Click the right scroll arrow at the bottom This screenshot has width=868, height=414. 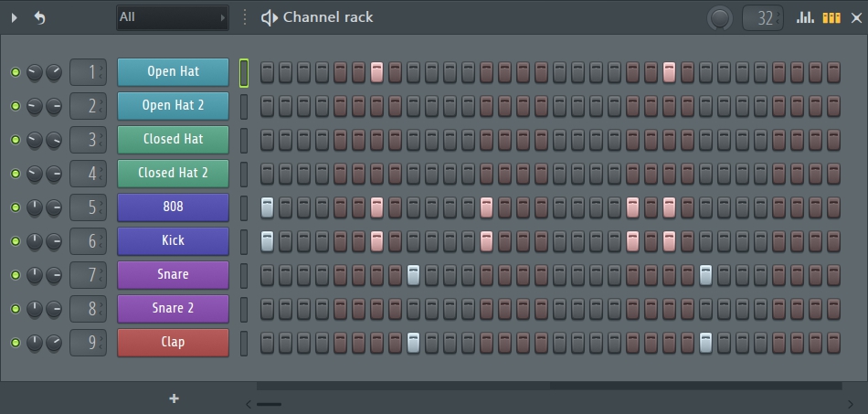click(x=851, y=404)
